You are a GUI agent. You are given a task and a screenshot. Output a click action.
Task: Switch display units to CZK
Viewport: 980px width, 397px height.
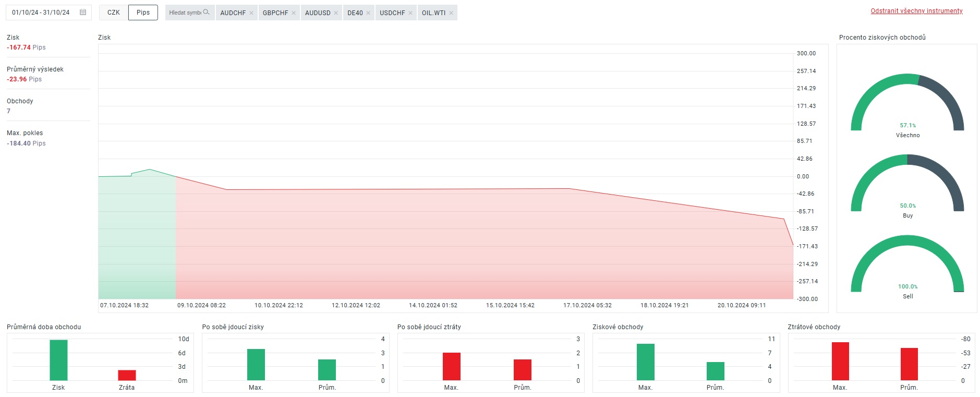[114, 13]
